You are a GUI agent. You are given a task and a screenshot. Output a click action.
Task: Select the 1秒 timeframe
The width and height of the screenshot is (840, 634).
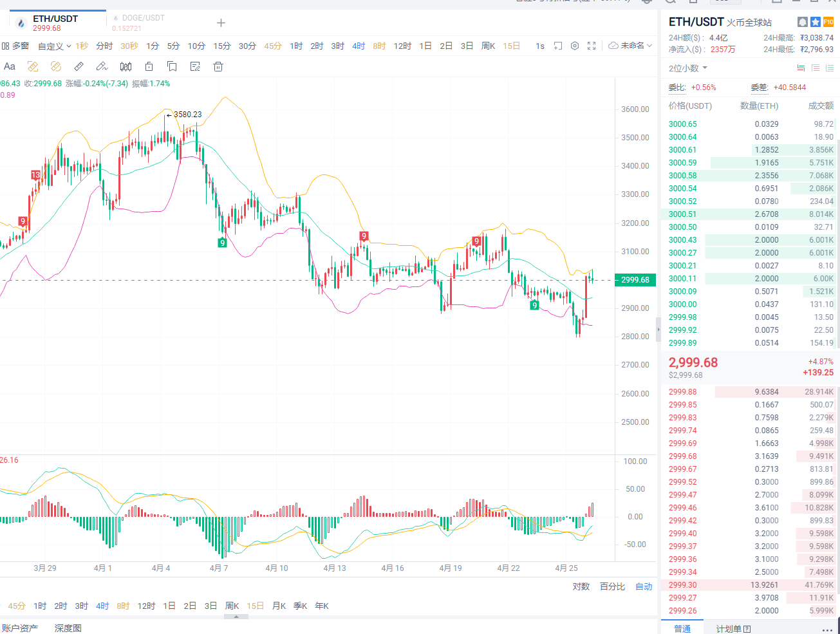click(82, 46)
